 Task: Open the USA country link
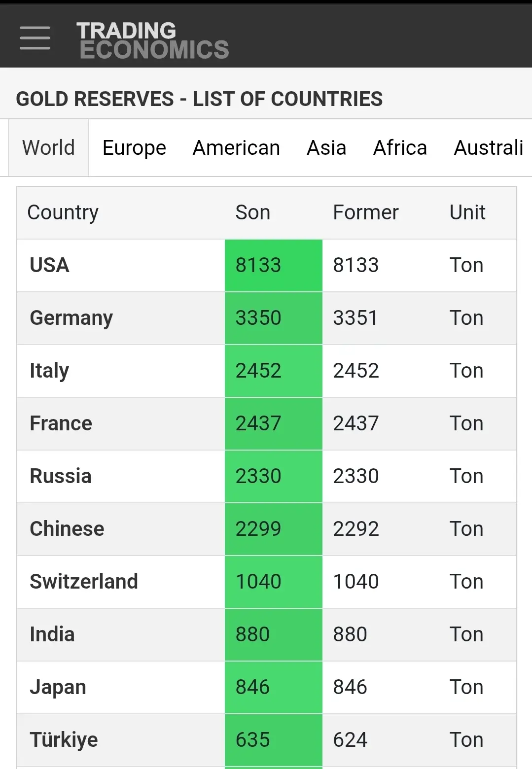point(49,265)
